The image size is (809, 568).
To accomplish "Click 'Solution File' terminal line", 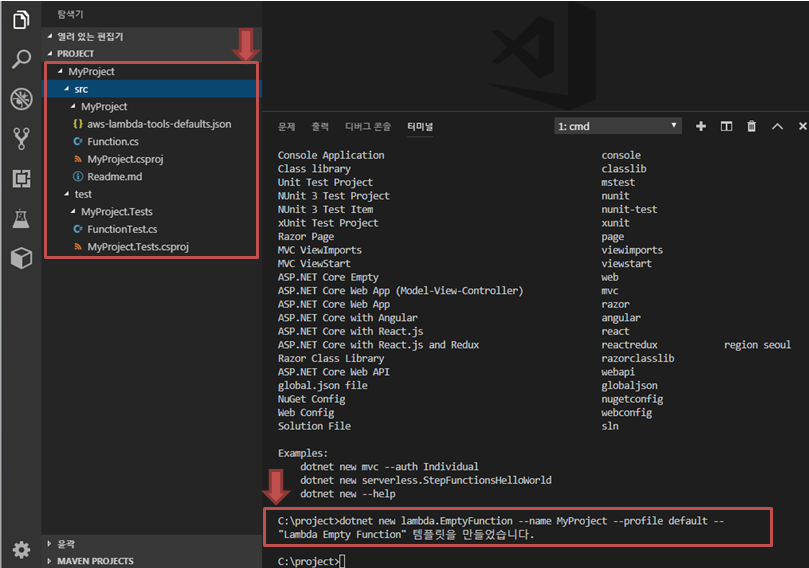I will tap(314, 426).
